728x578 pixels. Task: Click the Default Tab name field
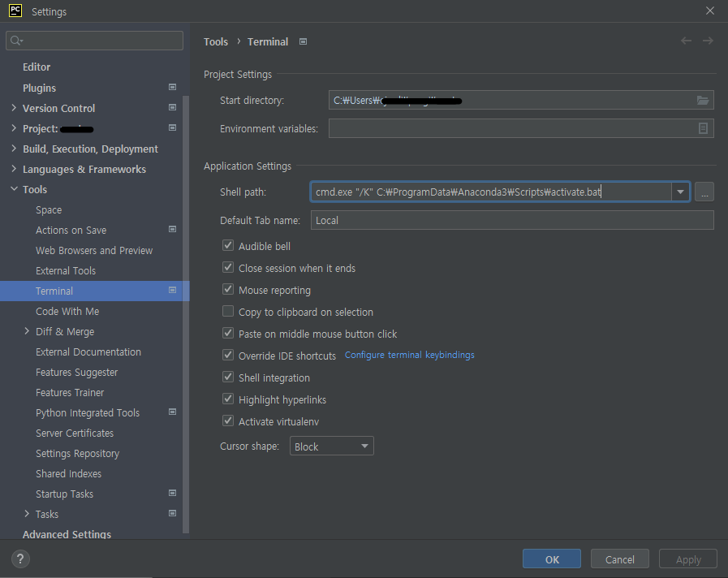[x=512, y=220]
